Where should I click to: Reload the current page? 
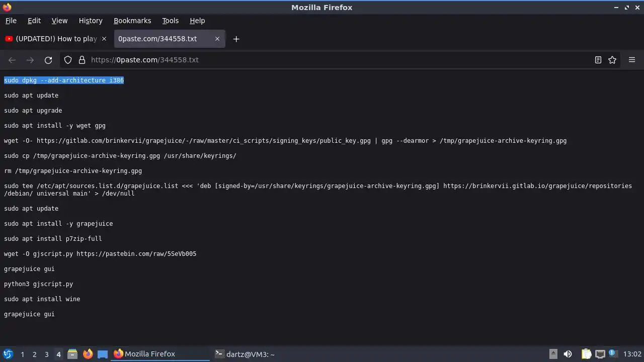(48, 60)
